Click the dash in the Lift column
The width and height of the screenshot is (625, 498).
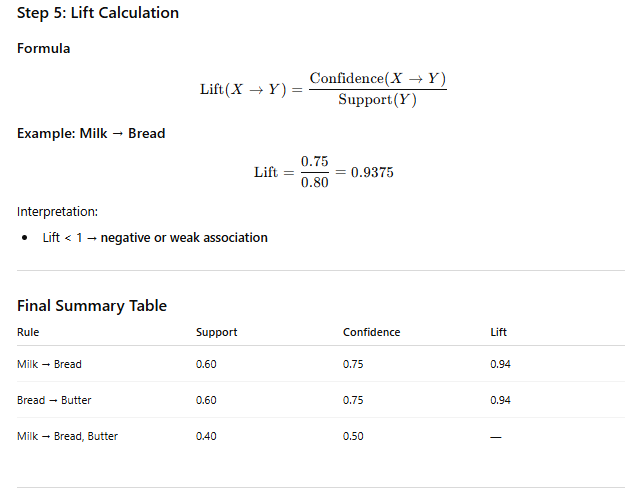tap(496, 437)
